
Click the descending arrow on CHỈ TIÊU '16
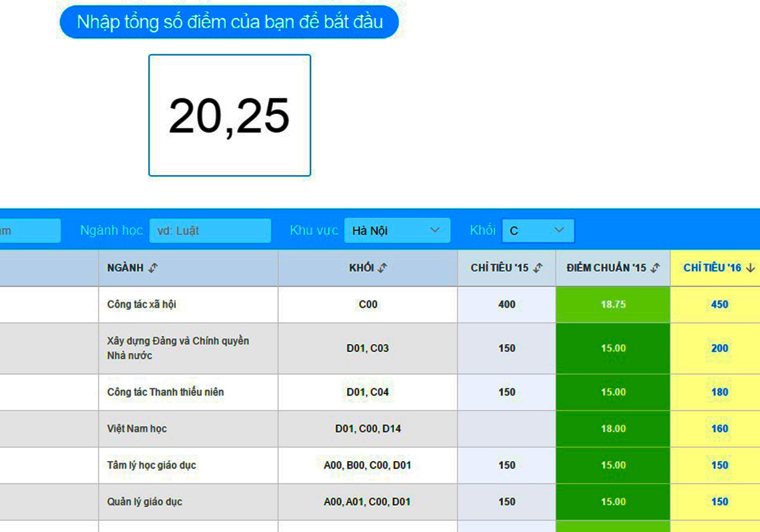coord(749,268)
